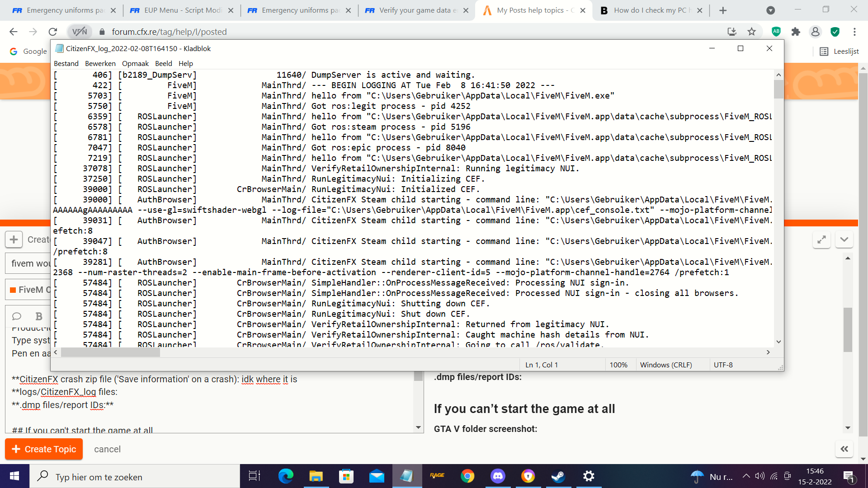Click the UTF-8 encoding status entry
Viewport: 868px width, 488px height.
click(723, 365)
